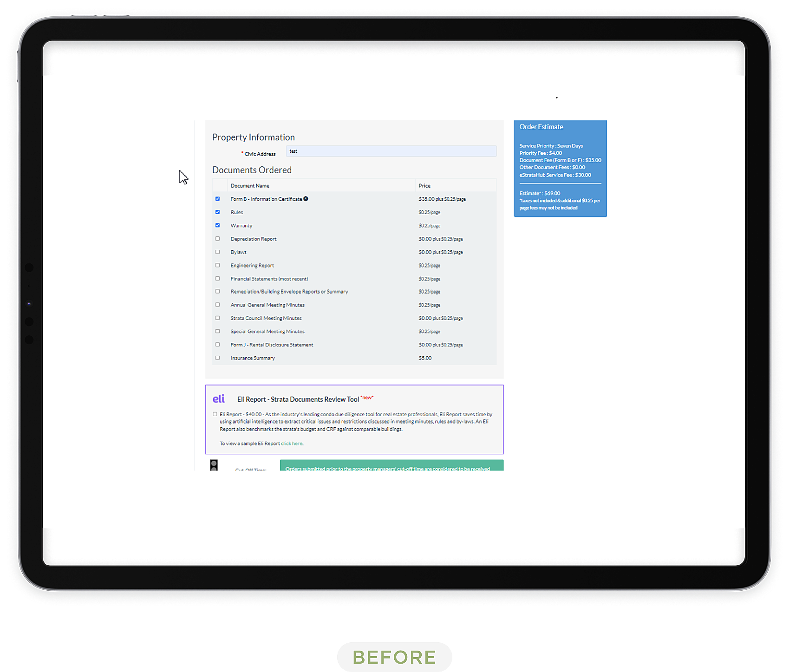This screenshot has width=789, height=672.
Task: Click the Document Name column header
Action: click(x=250, y=186)
